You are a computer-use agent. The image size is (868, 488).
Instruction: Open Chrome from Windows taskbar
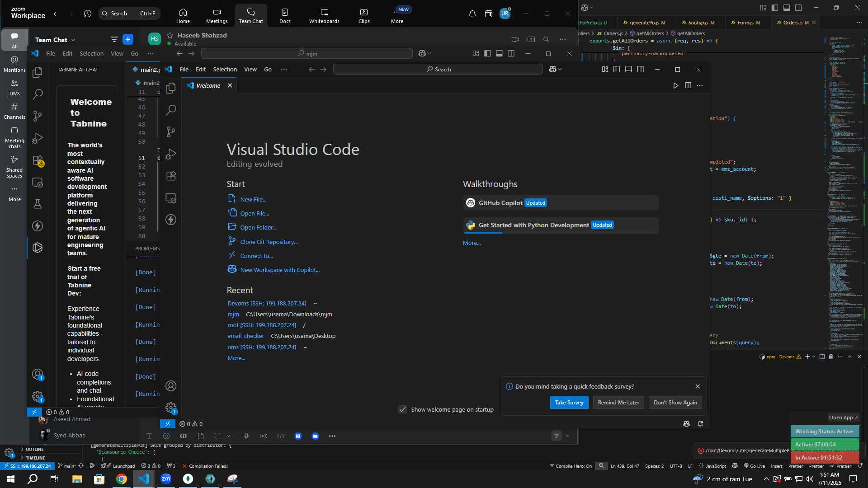click(122, 479)
